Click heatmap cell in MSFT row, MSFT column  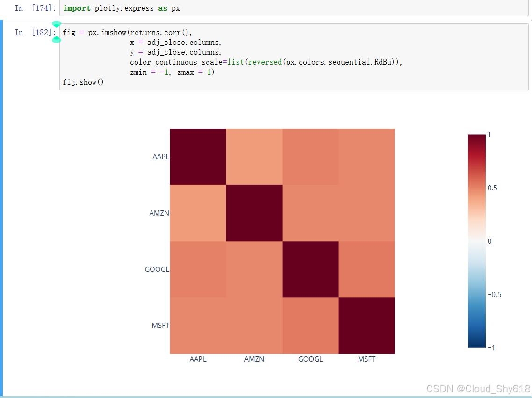click(x=367, y=326)
